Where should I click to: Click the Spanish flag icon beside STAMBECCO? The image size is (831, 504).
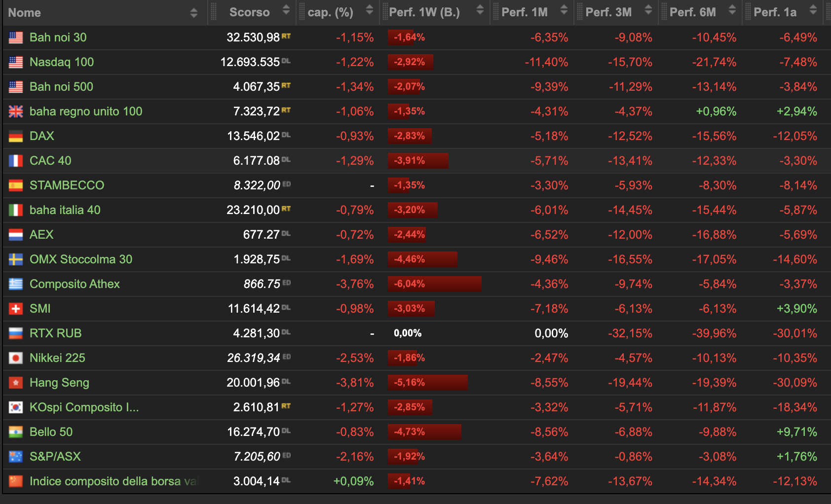(16, 185)
